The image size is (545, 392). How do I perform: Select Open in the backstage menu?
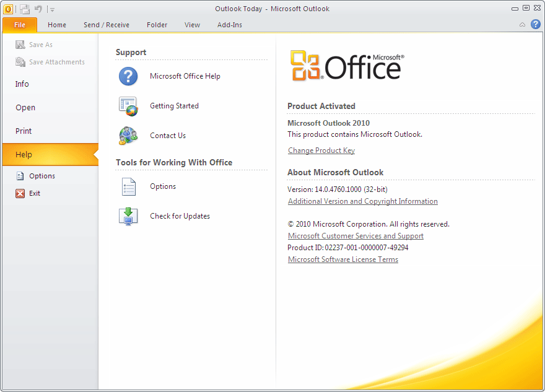point(50,108)
